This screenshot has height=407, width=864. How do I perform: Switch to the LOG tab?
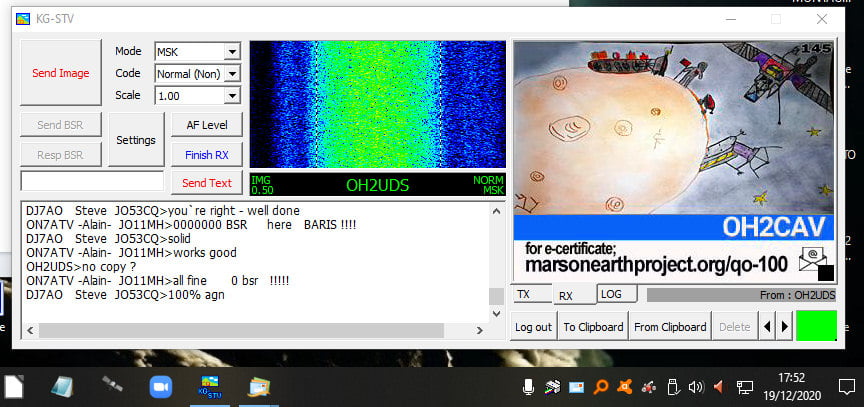pos(617,294)
